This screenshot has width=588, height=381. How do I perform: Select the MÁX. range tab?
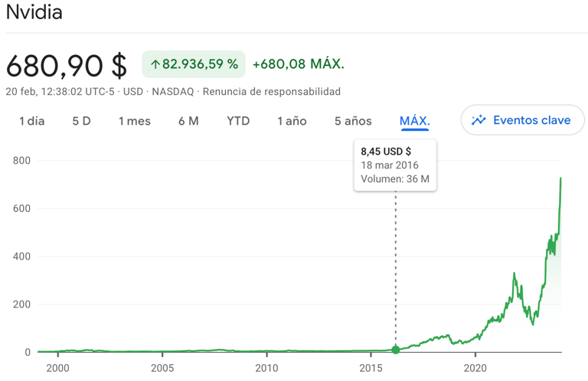(x=415, y=121)
